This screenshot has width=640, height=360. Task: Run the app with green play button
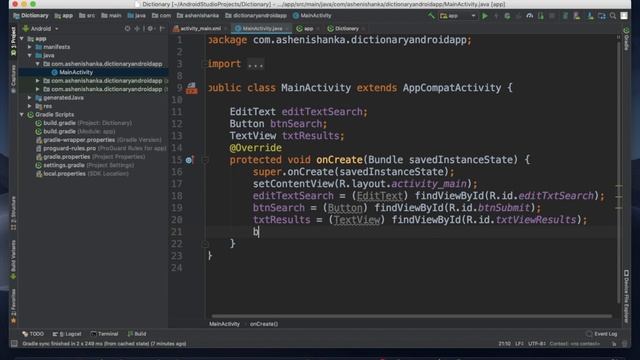click(x=485, y=16)
